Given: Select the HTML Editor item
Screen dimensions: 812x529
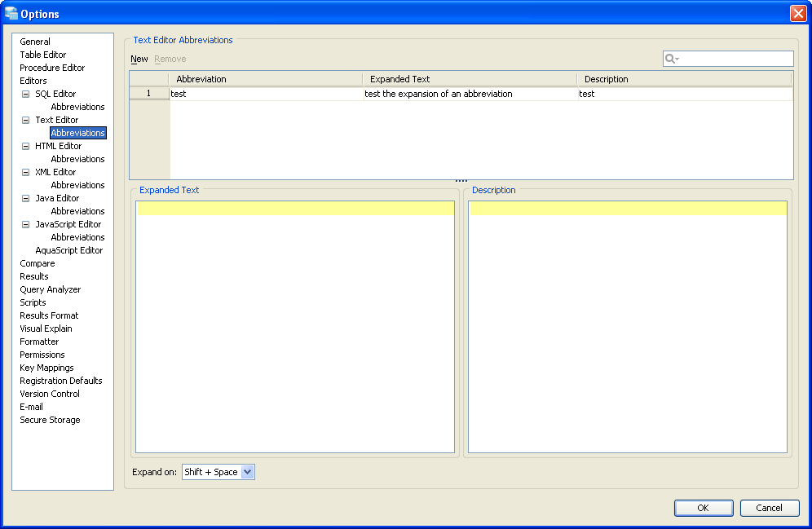Looking at the screenshot, I should coord(58,146).
